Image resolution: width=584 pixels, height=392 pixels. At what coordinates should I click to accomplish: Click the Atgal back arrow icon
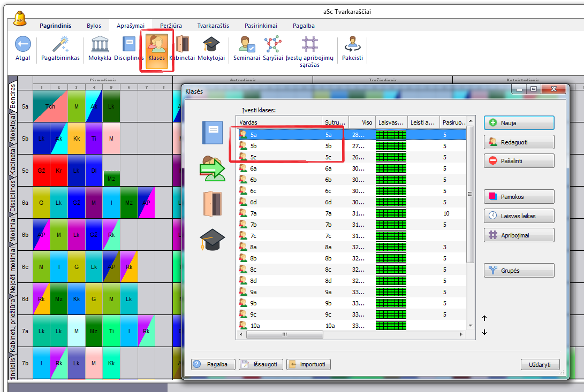pyautogui.click(x=22, y=45)
